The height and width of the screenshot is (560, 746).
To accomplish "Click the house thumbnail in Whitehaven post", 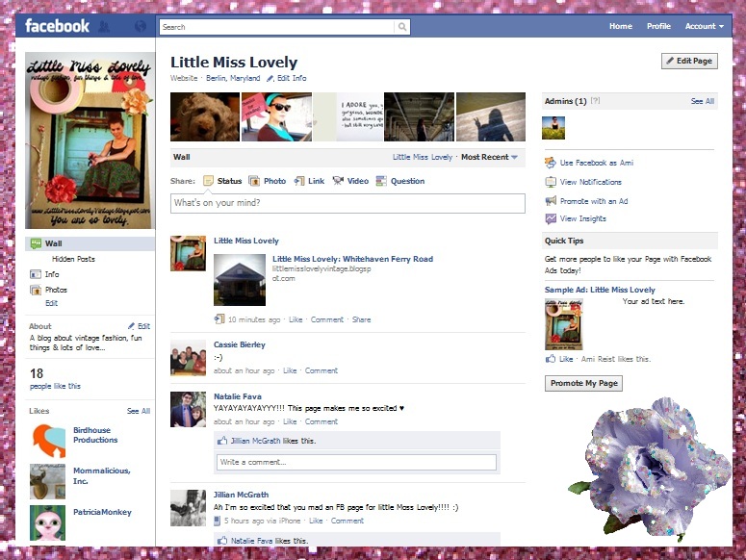I will pyautogui.click(x=240, y=280).
